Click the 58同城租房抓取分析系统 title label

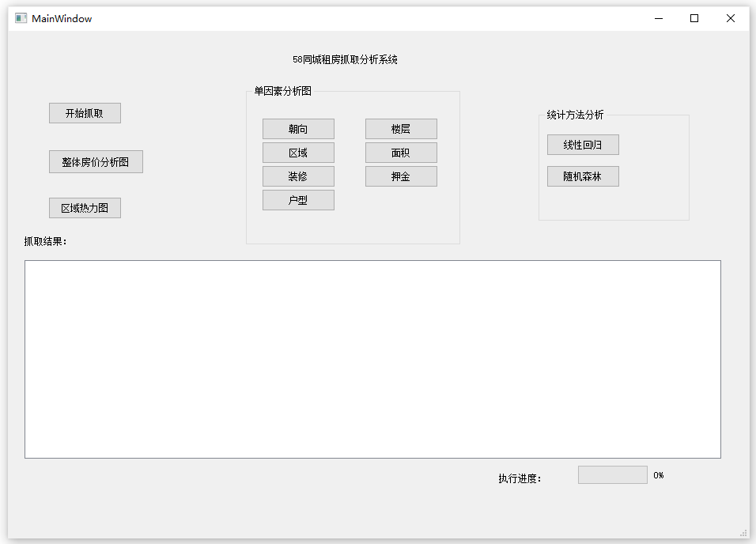pyautogui.click(x=346, y=60)
